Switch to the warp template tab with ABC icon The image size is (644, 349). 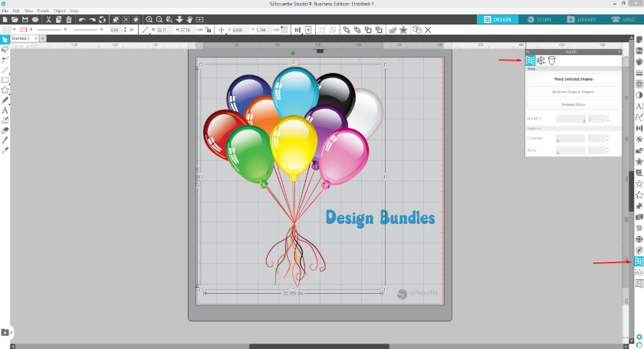[x=541, y=61]
